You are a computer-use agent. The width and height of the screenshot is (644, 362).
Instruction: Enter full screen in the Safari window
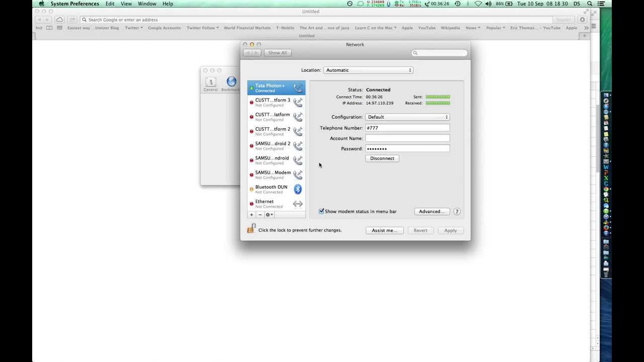586,12
